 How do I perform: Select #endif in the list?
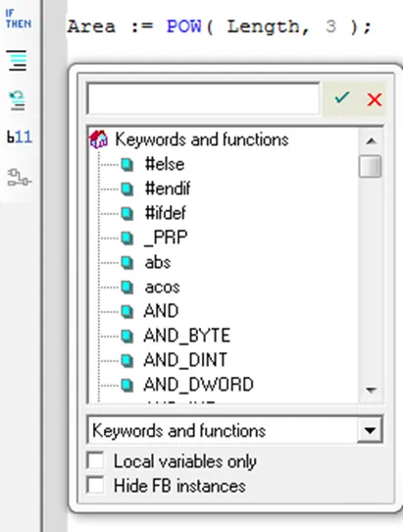tap(168, 188)
